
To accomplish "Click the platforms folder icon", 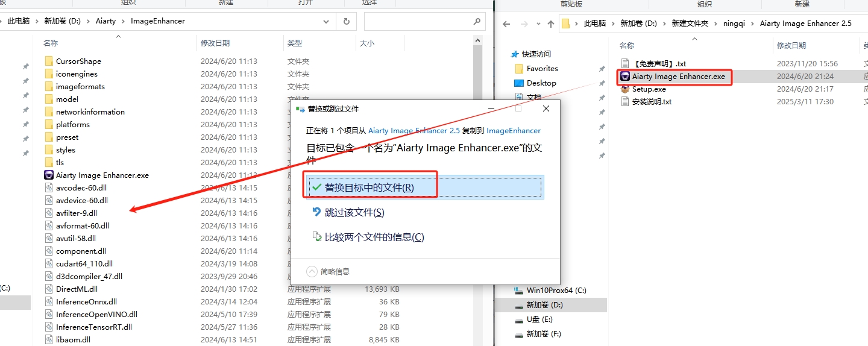I will 49,124.
